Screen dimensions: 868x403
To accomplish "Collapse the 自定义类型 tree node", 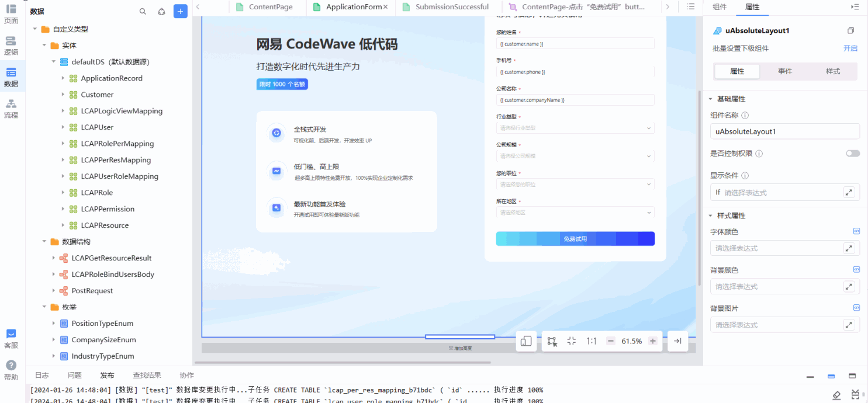I will click(x=34, y=29).
